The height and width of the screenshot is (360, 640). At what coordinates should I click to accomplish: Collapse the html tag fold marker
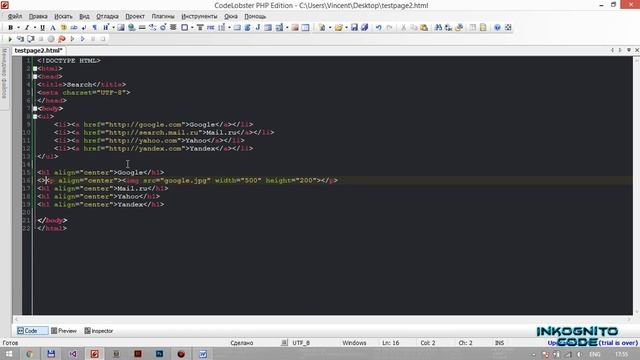click(x=35, y=69)
